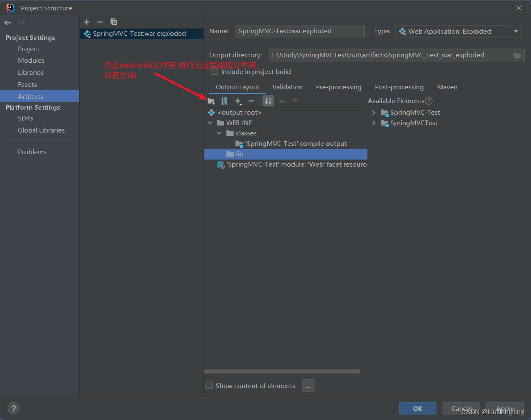Expand SpringMVCTest in Available Elements
531x420 pixels.
374,123
